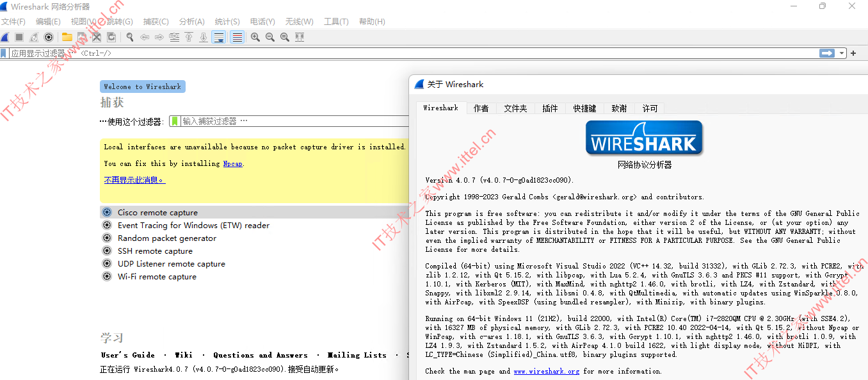Viewport: 868px width, 380px height.
Task: Select the Wireshark tab in About dialog
Action: coord(441,108)
